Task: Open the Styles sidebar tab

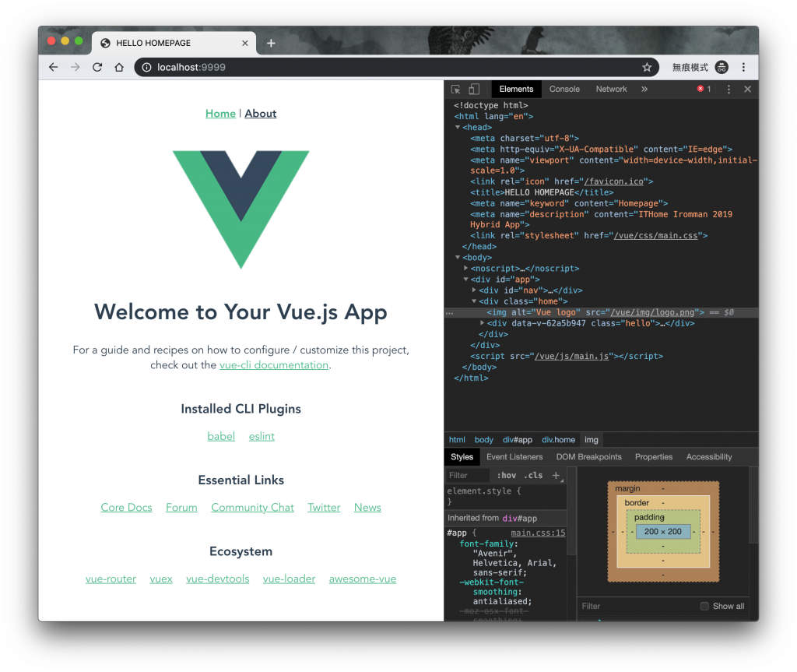Action: [462, 457]
